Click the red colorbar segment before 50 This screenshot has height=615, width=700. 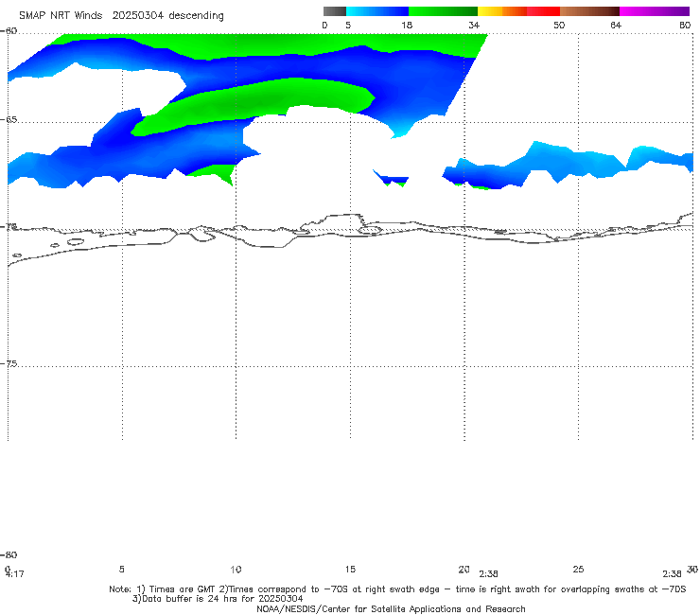[x=543, y=11]
